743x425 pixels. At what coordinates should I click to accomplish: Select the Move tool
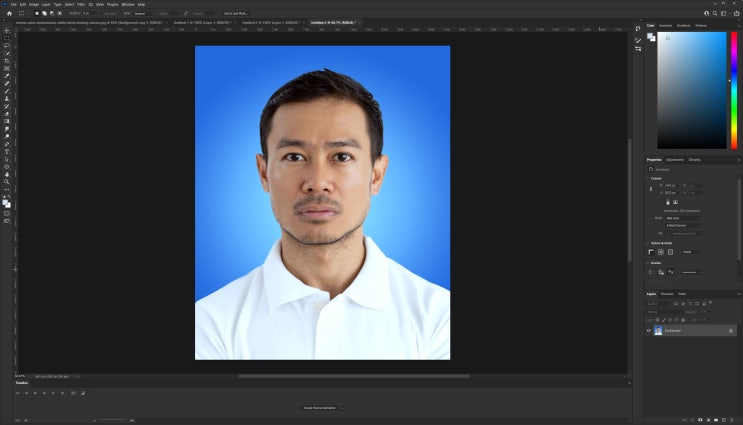[x=7, y=30]
